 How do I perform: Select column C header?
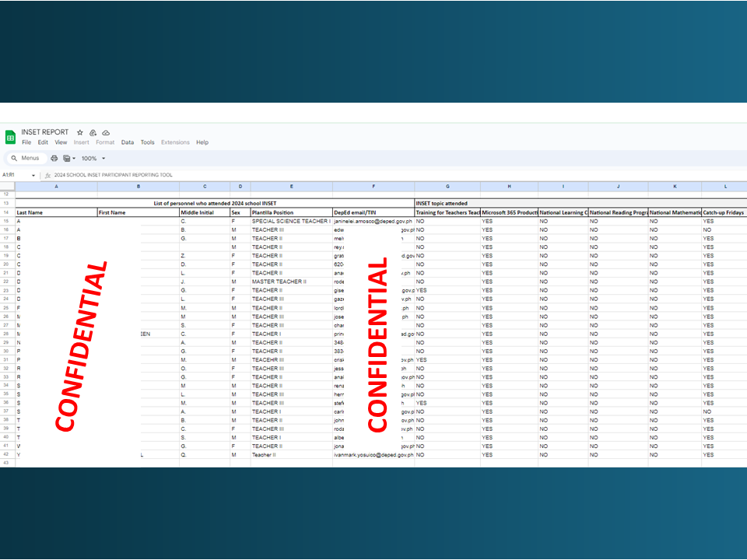pos(205,187)
